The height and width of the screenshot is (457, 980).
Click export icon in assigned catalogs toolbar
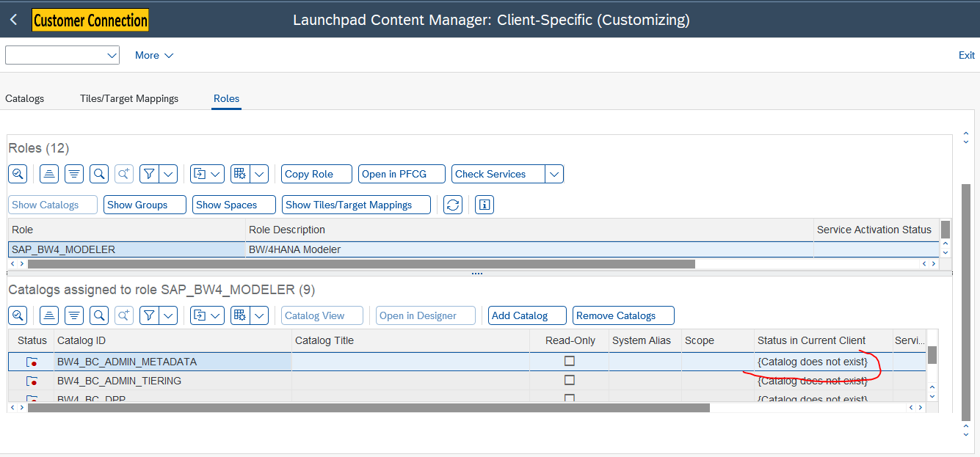(x=200, y=315)
